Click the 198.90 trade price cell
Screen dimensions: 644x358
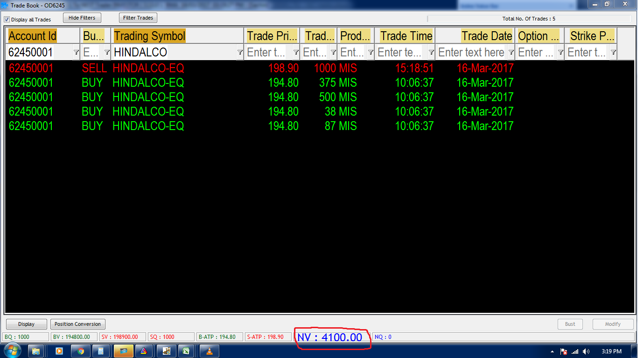pyautogui.click(x=283, y=69)
